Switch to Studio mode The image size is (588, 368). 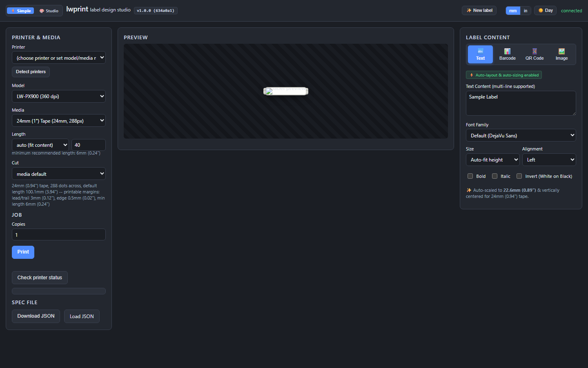click(49, 11)
